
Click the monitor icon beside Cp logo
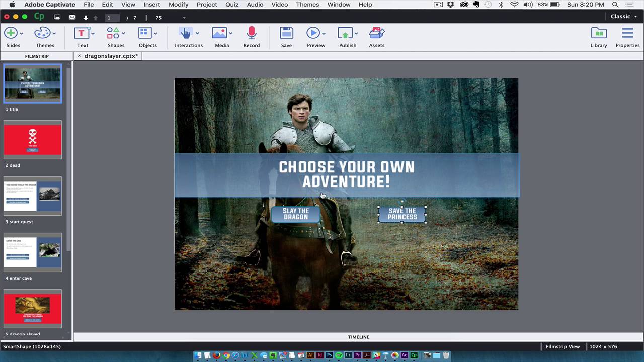pyautogui.click(x=57, y=17)
